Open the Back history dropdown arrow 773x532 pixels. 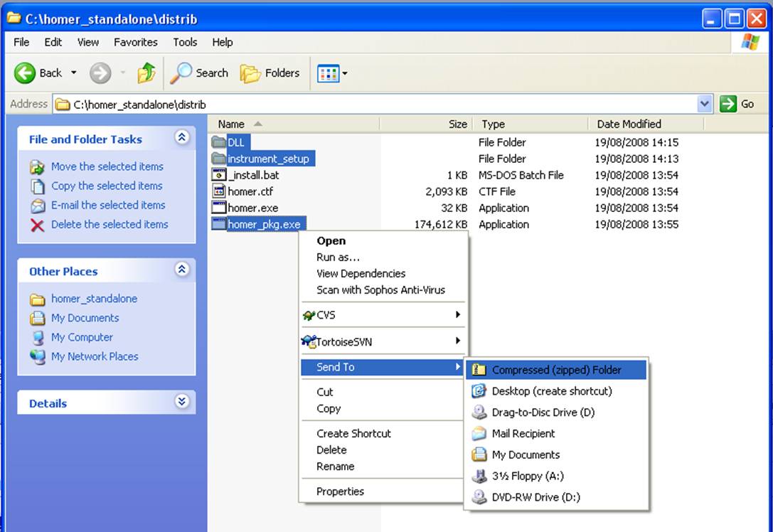[x=72, y=73]
